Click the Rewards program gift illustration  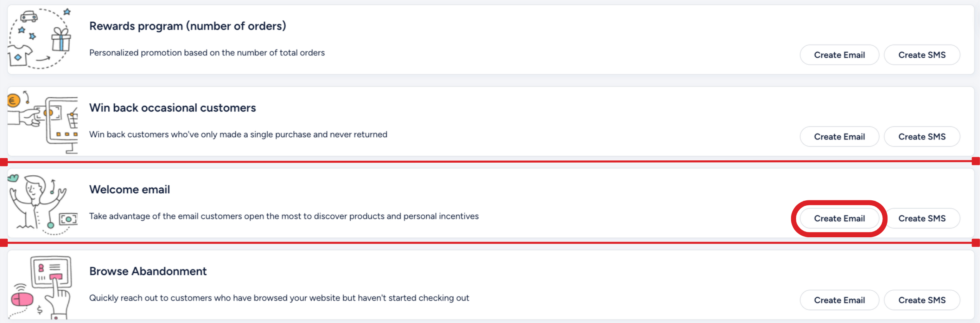pos(40,39)
